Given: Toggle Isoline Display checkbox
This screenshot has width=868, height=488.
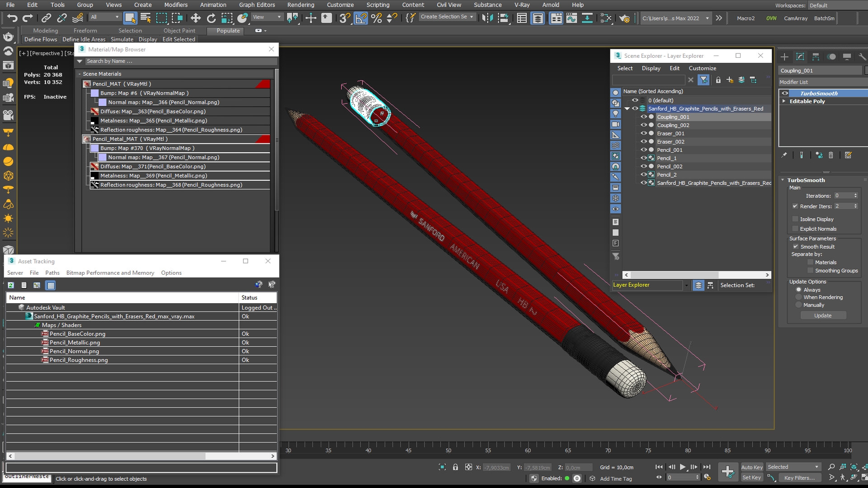Looking at the screenshot, I should click(795, 219).
